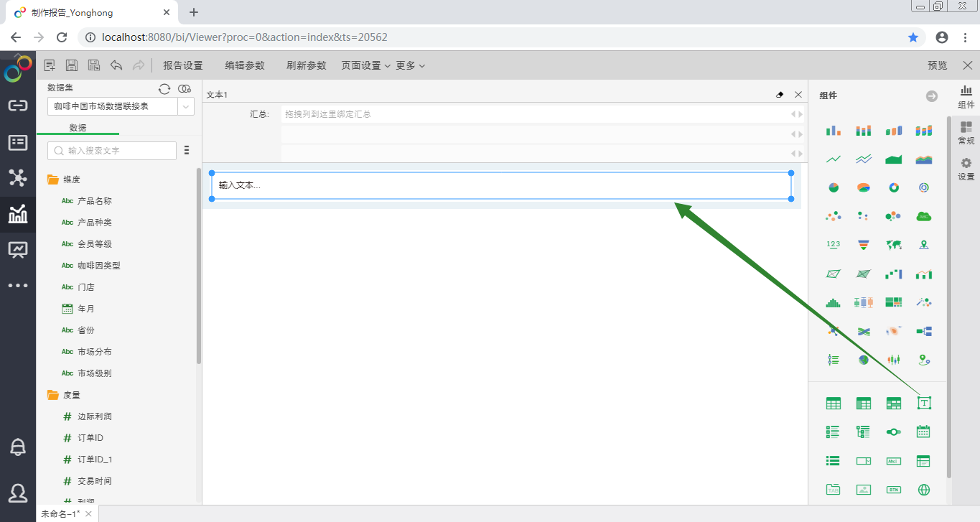
Task: Click the save report toolbar icon
Action: (x=72, y=65)
